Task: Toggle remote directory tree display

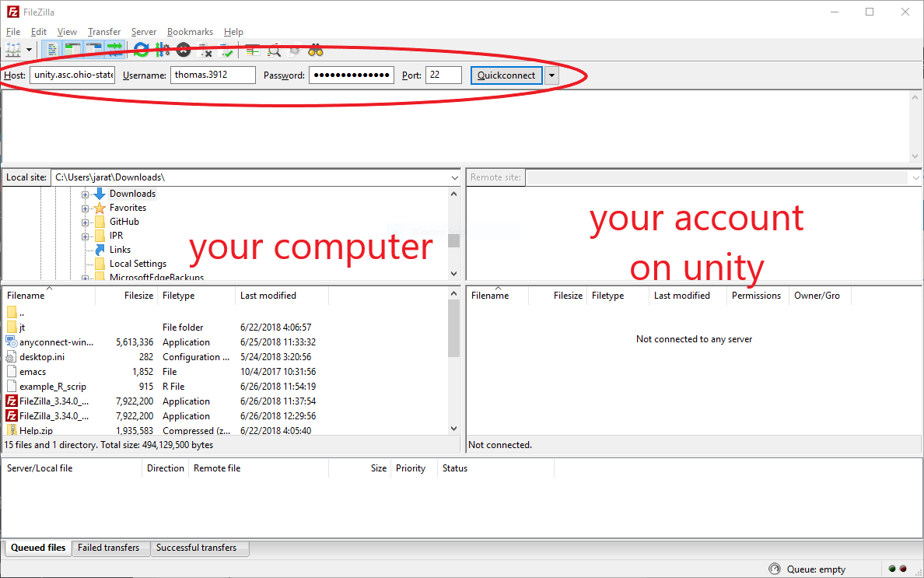Action: click(94, 50)
